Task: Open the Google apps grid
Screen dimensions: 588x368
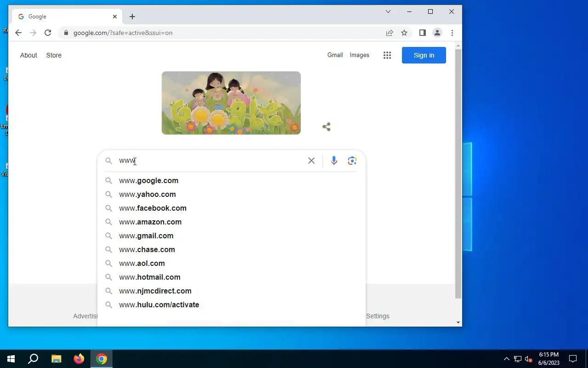Action: (387, 55)
